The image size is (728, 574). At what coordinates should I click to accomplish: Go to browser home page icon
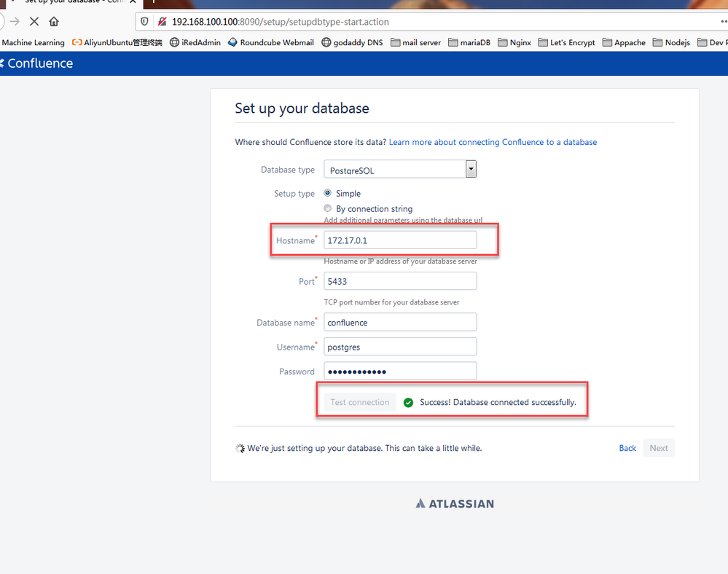tap(54, 21)
